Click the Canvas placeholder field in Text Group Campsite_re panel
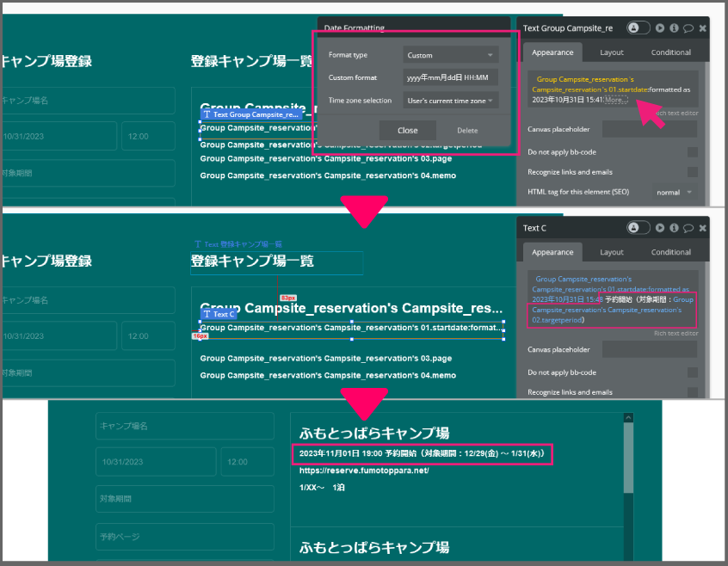This screenshot has width=728, height=566. click(x=650, y=129)
